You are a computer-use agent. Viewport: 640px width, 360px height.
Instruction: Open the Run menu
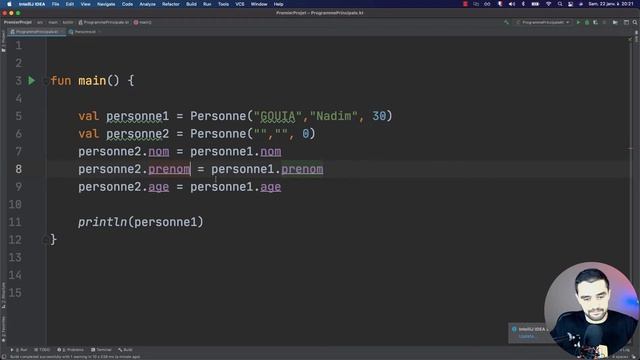point(207,4)
